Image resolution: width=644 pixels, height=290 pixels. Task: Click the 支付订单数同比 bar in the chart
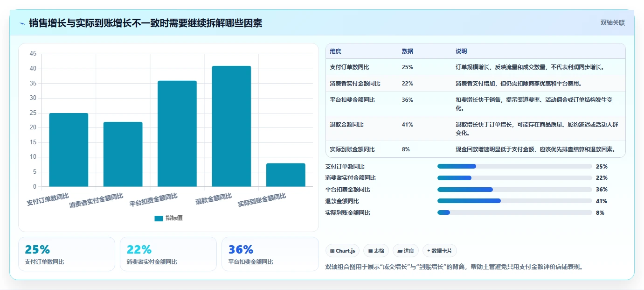pos(69,150)
